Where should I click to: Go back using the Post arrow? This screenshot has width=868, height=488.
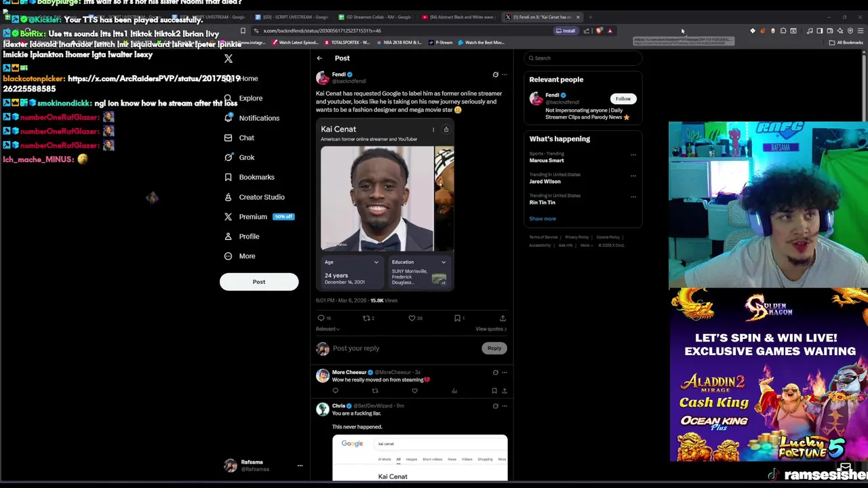[x=319, y=58]
